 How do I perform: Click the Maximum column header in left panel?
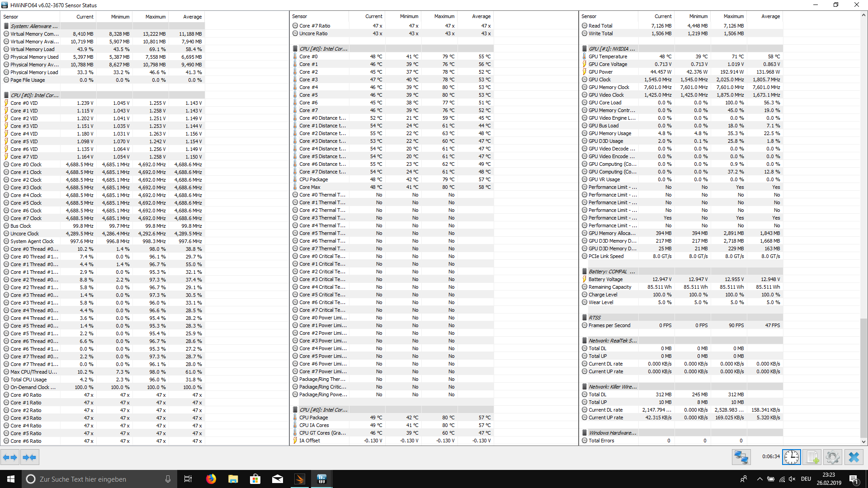(x=155, y=17)
